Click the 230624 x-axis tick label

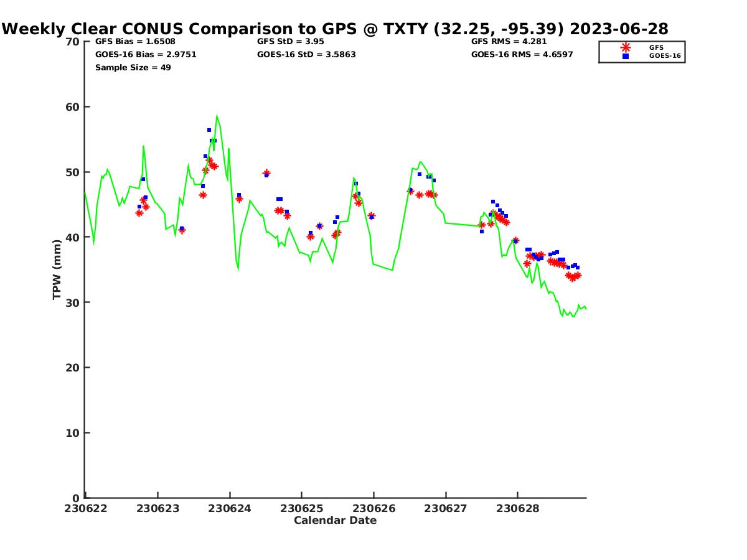(230, 508)
